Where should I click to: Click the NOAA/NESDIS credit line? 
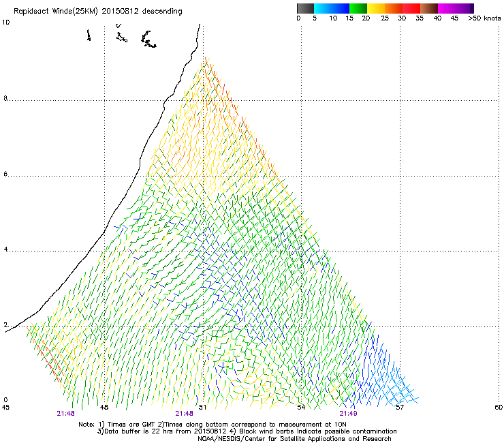click(x=294, y=438)
